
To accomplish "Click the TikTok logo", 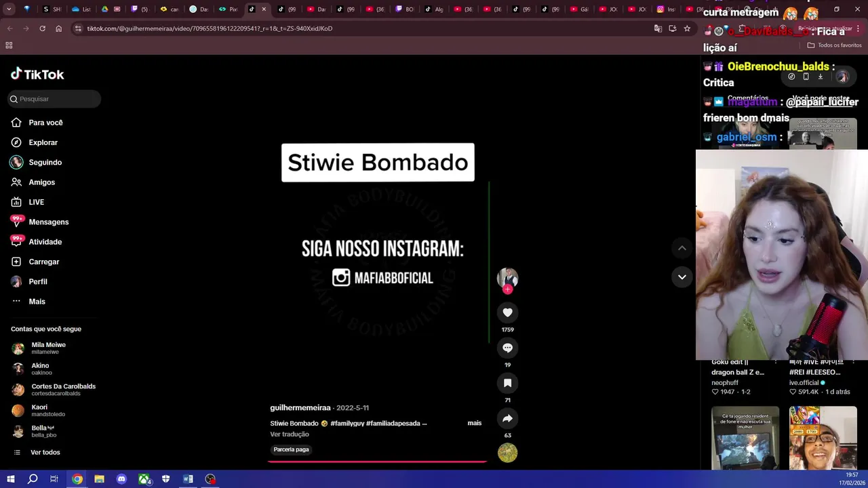I will pyautogui.click(x=37, y=74).
